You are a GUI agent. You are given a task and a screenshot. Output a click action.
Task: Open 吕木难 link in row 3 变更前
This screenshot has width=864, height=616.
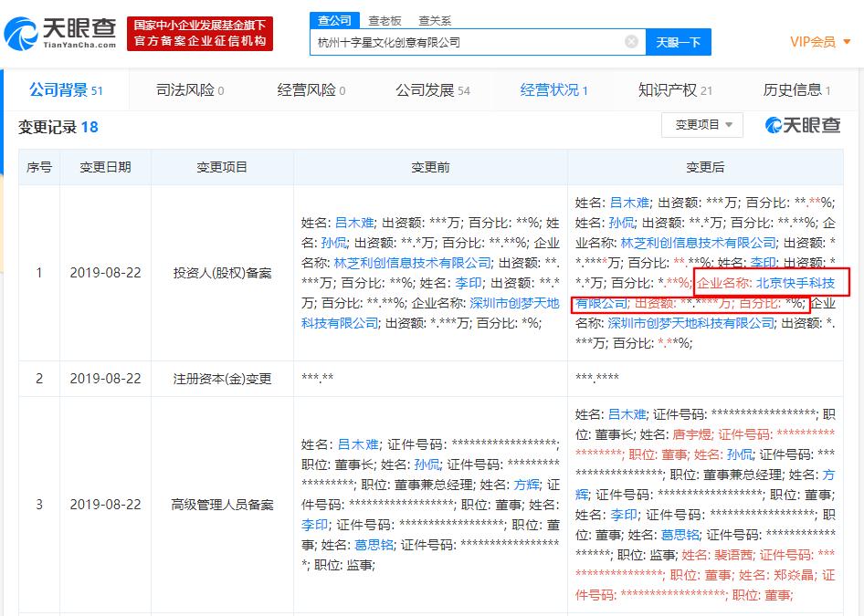pyautogui.click(x=358, y=444)
